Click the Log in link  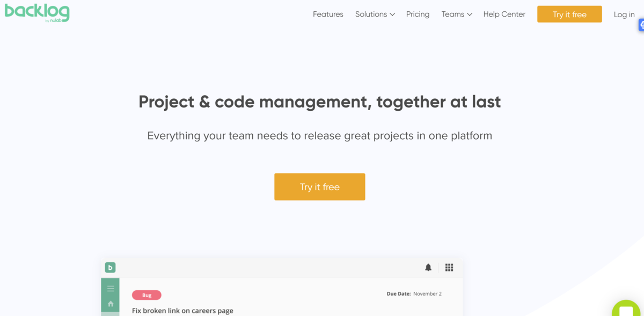(624, 15)
